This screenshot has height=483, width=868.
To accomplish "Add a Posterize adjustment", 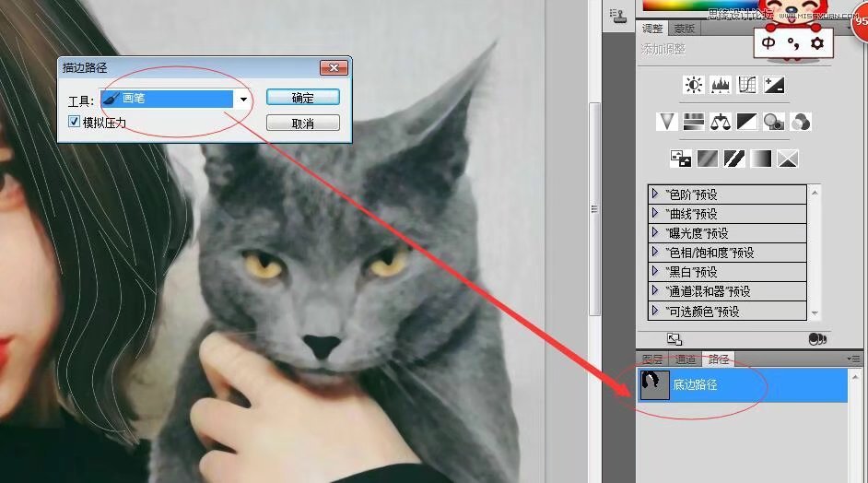I will [x=707, y=159].
